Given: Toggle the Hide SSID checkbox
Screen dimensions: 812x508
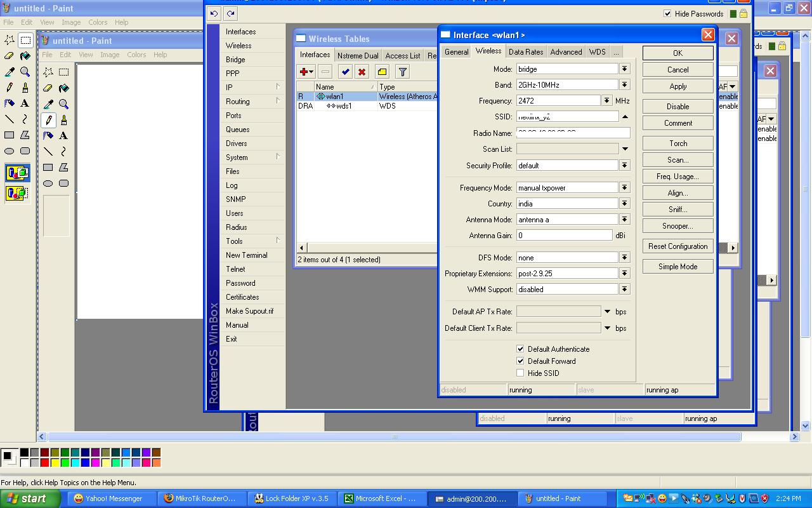Looking at the screenshot, I should [520, 373].
